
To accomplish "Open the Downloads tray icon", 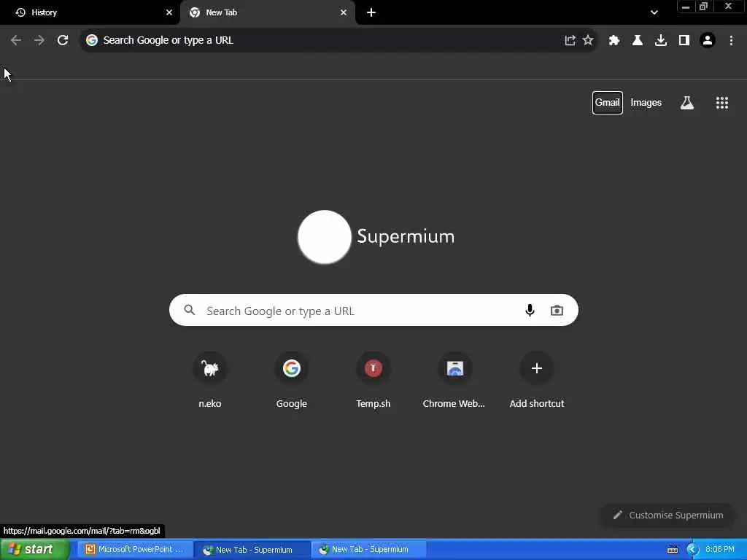I will tap(661, 40).
